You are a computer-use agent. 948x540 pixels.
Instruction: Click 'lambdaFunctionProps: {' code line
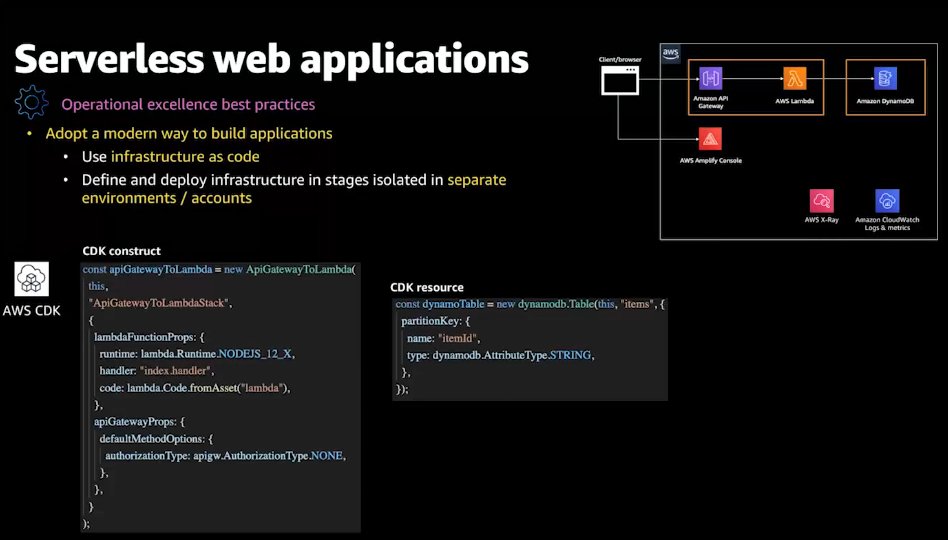[x=149, y=337]
